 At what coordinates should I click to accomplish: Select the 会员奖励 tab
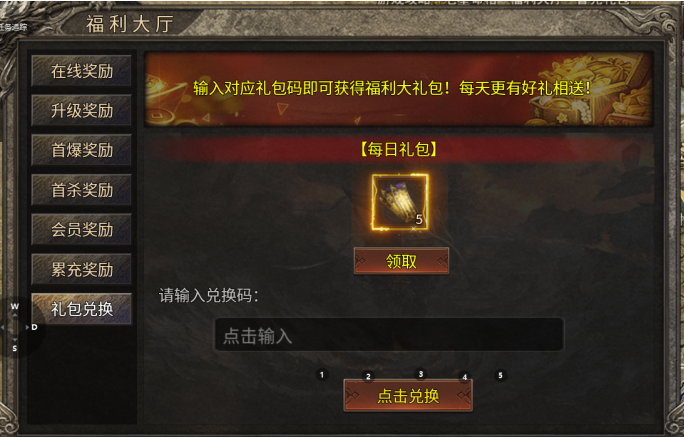(x=82, y=230)
